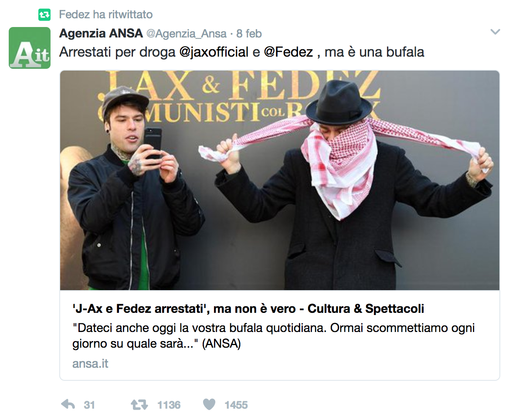Open the @Fedez mention in tweet
The image size is (509, 420).
coord(288,52)
